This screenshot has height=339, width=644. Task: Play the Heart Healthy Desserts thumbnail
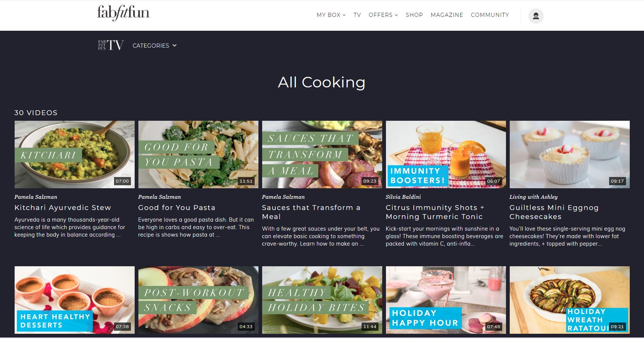(x=74, y=300)
